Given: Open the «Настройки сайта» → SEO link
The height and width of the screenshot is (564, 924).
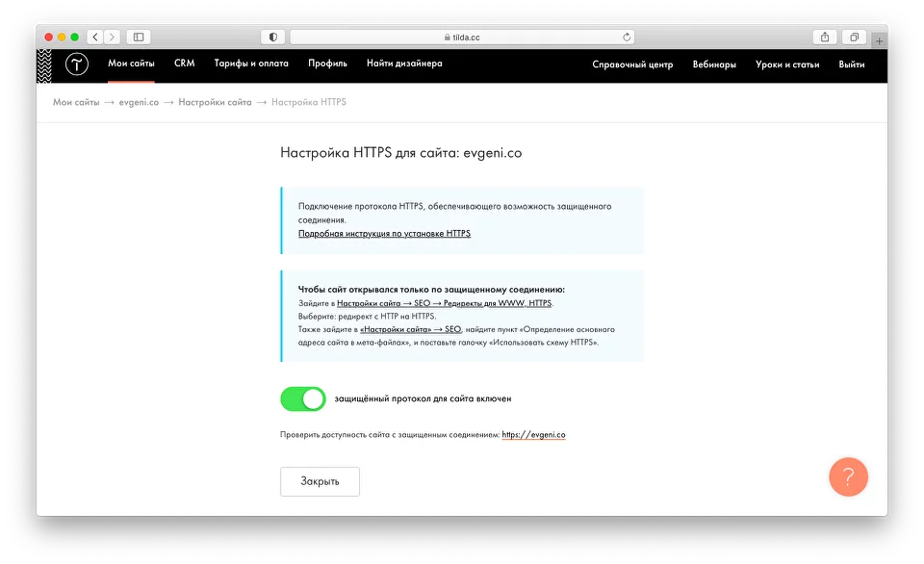Looking at the screenshot, I should [410, 329].
